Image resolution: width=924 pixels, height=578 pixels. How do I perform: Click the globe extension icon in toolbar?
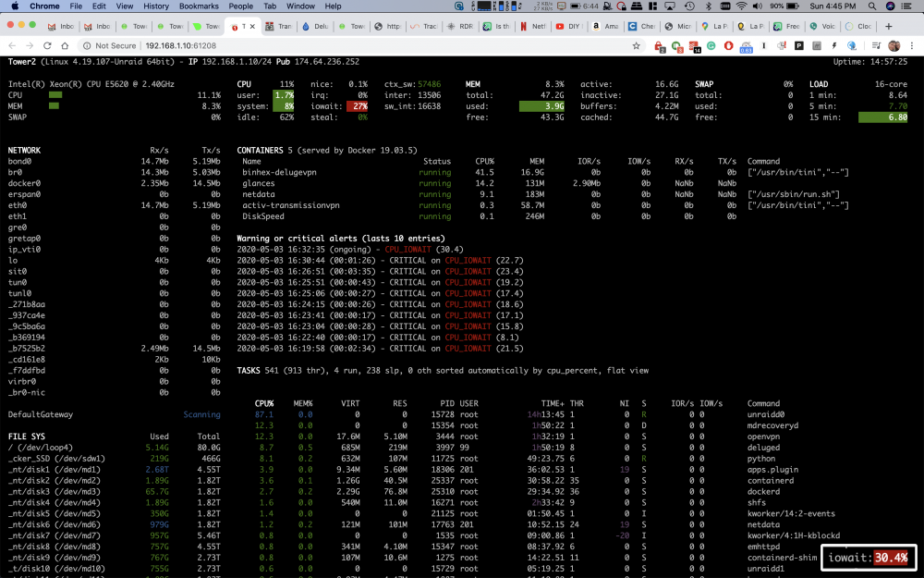pyautogui.click(x=852, y=45)
